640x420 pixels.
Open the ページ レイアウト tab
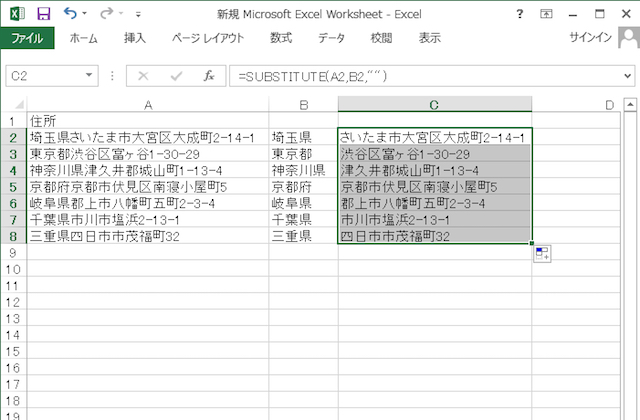pos(209,38)
